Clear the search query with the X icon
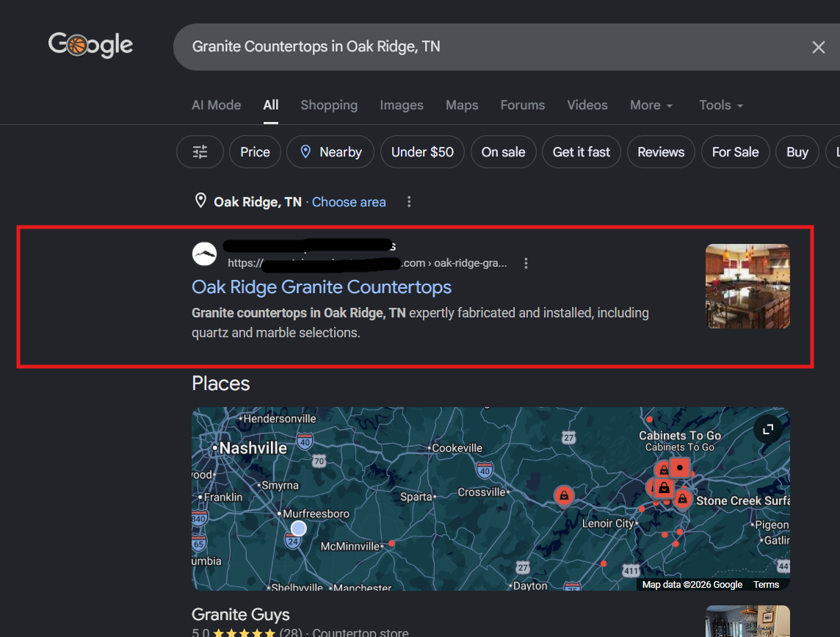This screenshot has width=840, height=637. coord(818,47)
